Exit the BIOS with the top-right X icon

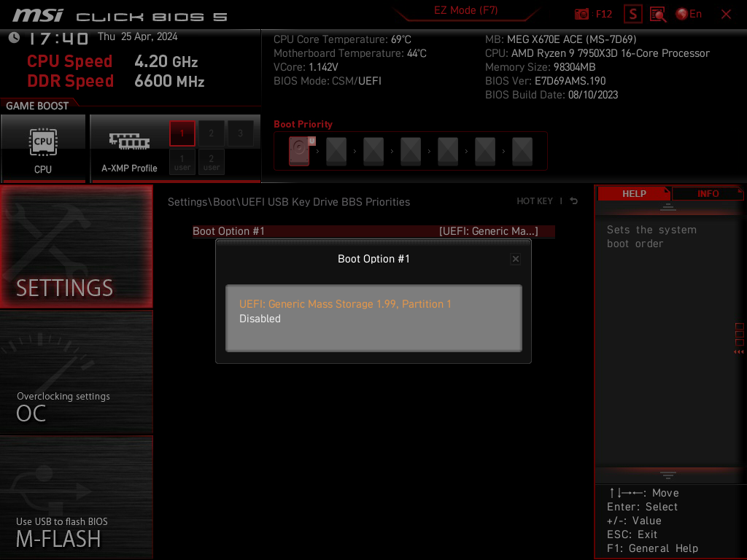[x=726, y=15]
